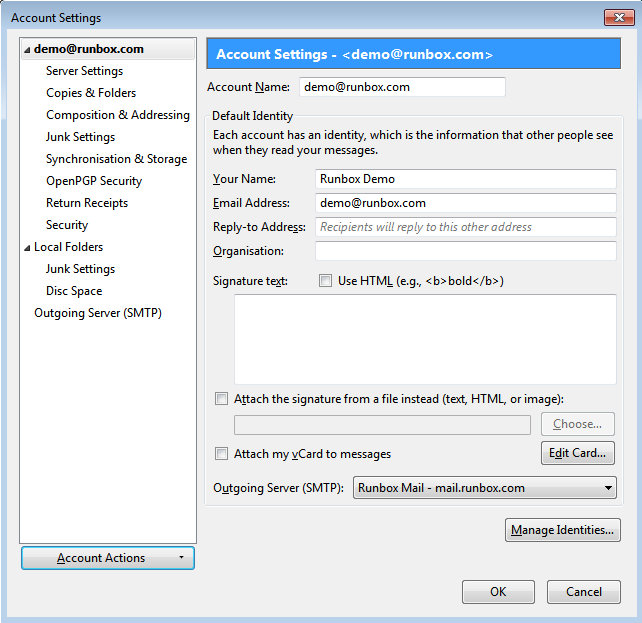Viewport: 642px width, 623px height.
Task: Focus the Signature text area
Action: pos(425,339)
